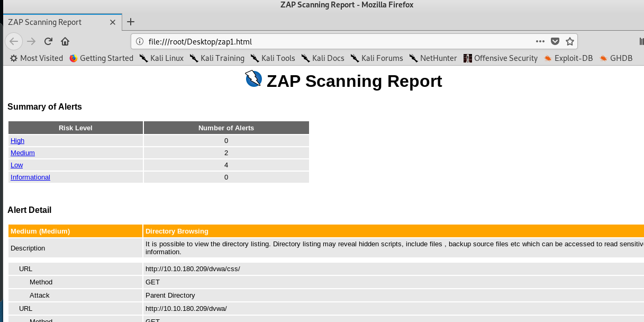Click the 'Directory Browsing' alert title
The image size is (644, 322).
click(177, 231)
